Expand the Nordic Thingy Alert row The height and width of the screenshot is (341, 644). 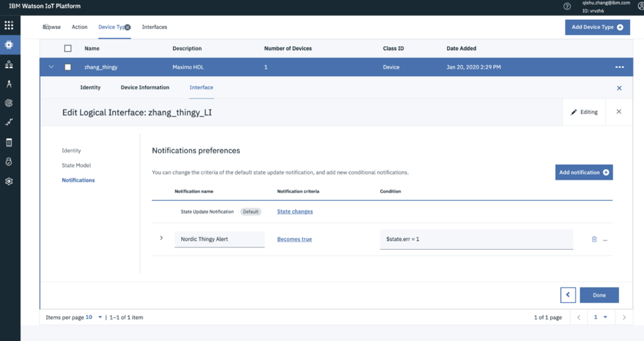point(161,238)
